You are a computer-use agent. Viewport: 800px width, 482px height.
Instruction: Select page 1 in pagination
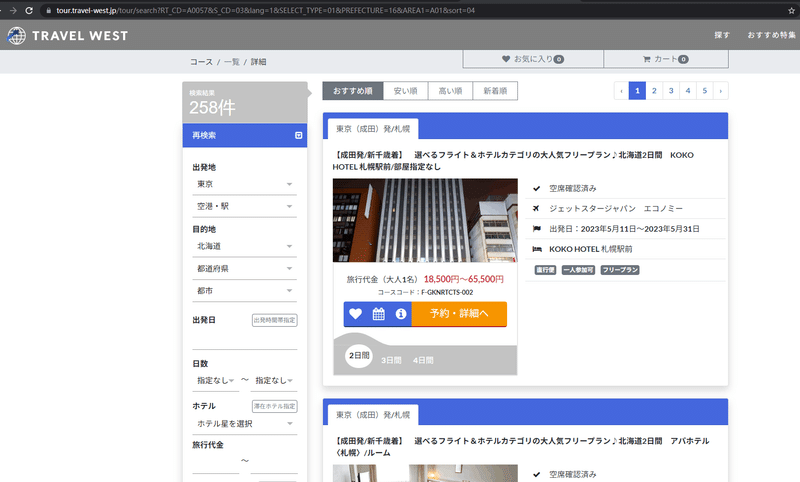637,91
